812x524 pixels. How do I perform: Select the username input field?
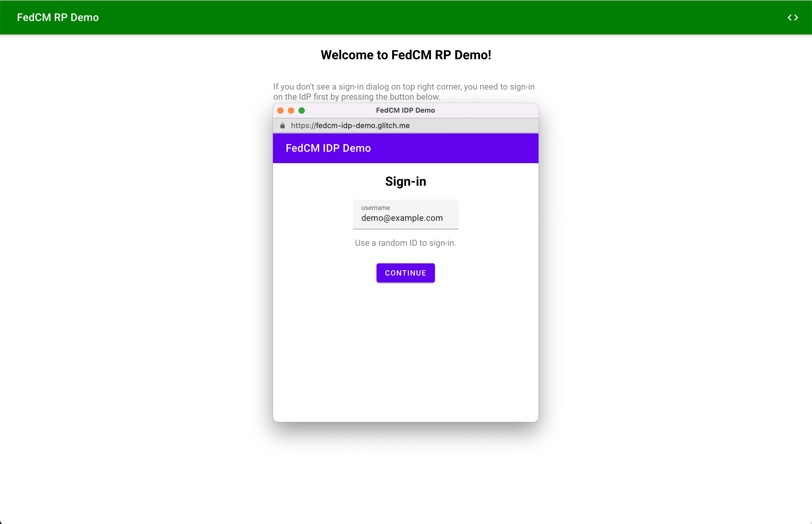tap(405, 218)
